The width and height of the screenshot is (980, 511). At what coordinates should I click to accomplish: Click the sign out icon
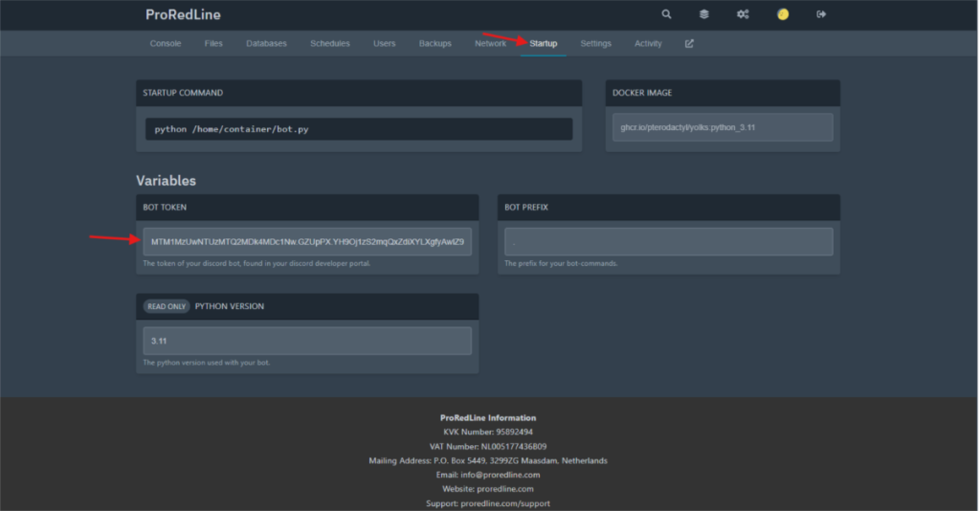click(x=821, y=13)
